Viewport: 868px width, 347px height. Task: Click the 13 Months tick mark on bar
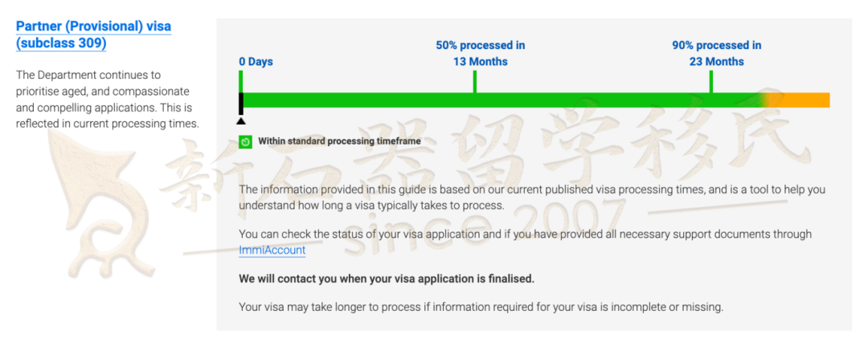(474, 81)
